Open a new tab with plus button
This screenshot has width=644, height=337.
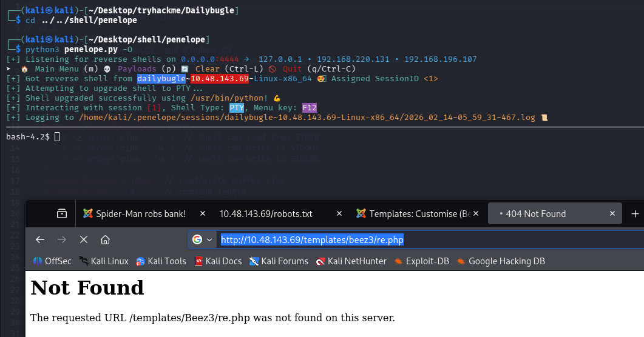pos(635,213)
